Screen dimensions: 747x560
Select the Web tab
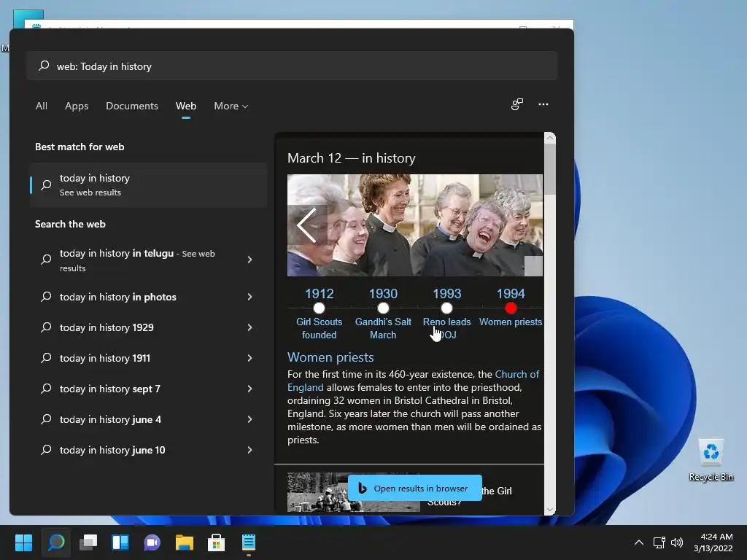(186, 106)
